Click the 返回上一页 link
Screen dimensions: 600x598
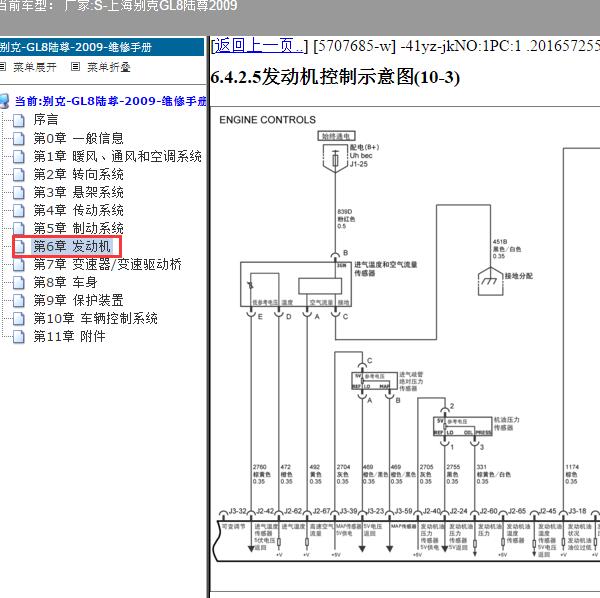(x=258, y=46)
